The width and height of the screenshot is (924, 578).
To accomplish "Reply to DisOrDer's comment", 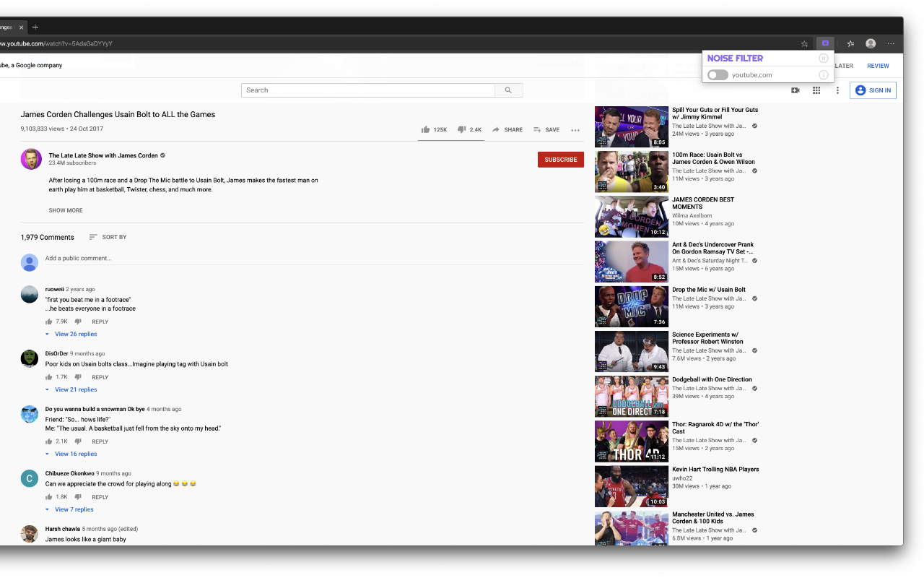I will [100, 377].
